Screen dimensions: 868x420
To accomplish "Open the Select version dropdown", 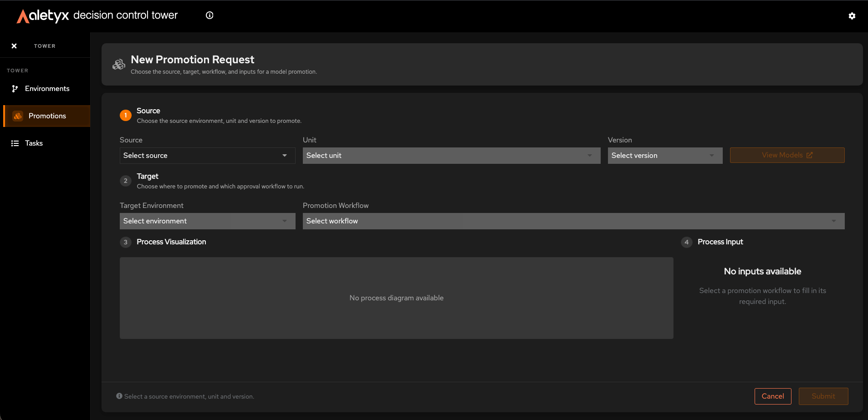I will tap(665, 156).
